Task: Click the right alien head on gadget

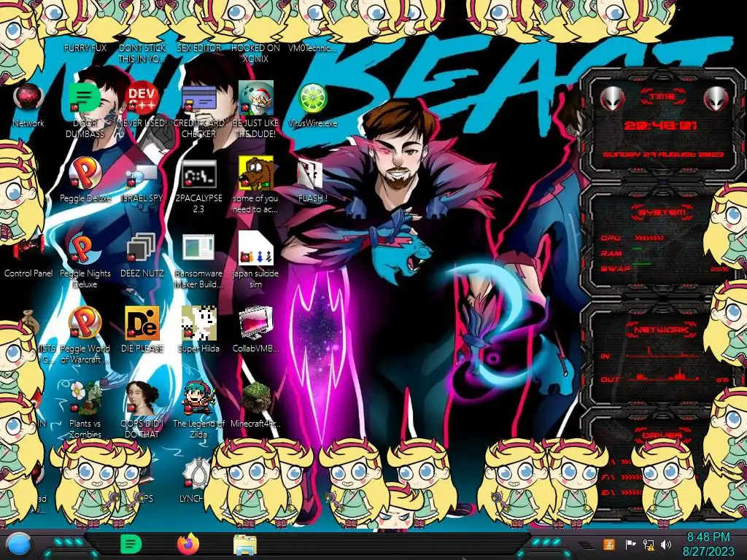Action: coord(716,99)
